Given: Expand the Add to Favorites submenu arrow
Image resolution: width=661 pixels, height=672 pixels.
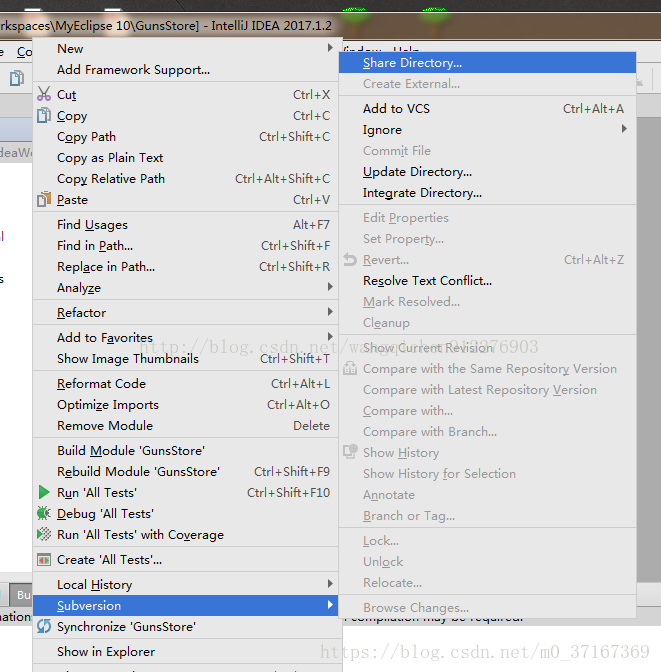Looking at the screenshot, I should [x=330, y=336].
